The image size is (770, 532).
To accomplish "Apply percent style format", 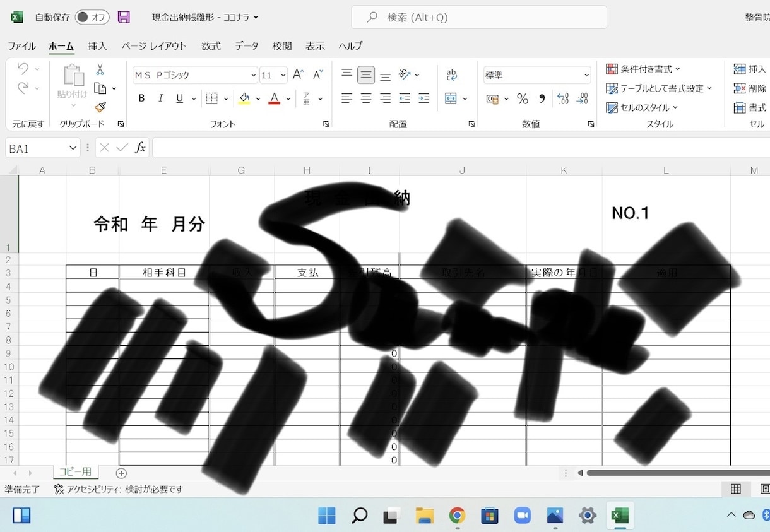I will point(523,98).
